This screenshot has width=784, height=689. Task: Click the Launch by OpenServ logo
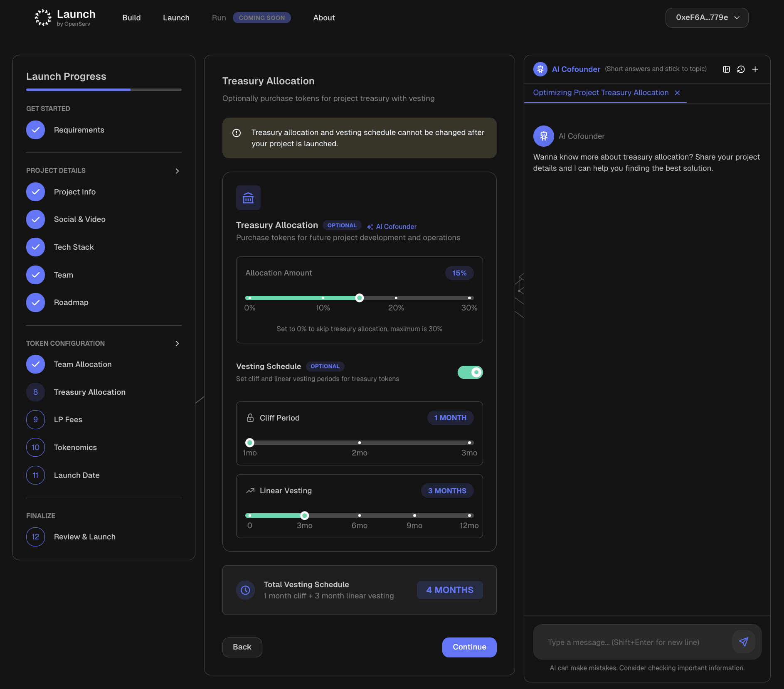pyautogui.click(x=65, y=18)
